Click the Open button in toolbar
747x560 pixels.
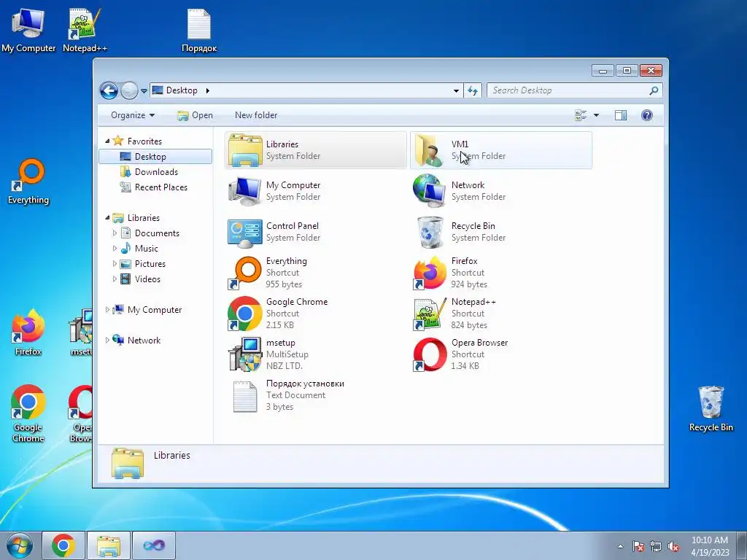coord(195,115)
